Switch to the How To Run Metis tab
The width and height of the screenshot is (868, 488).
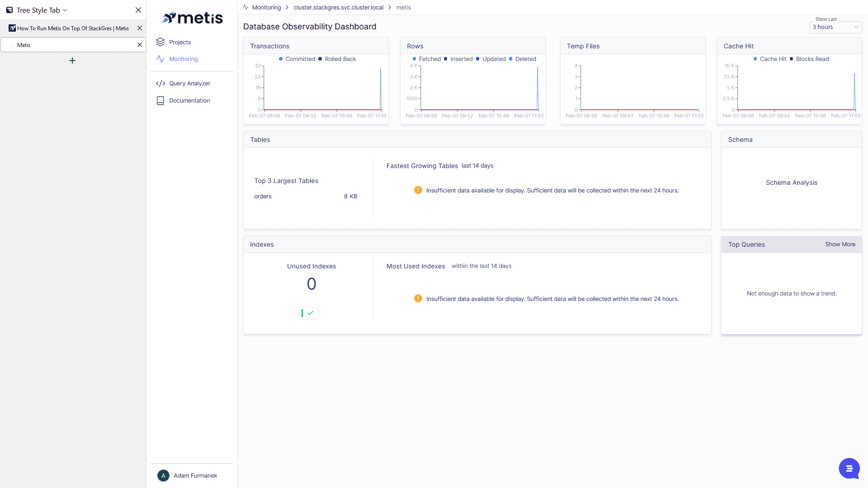pyautogui.click(x=73, y=28)
